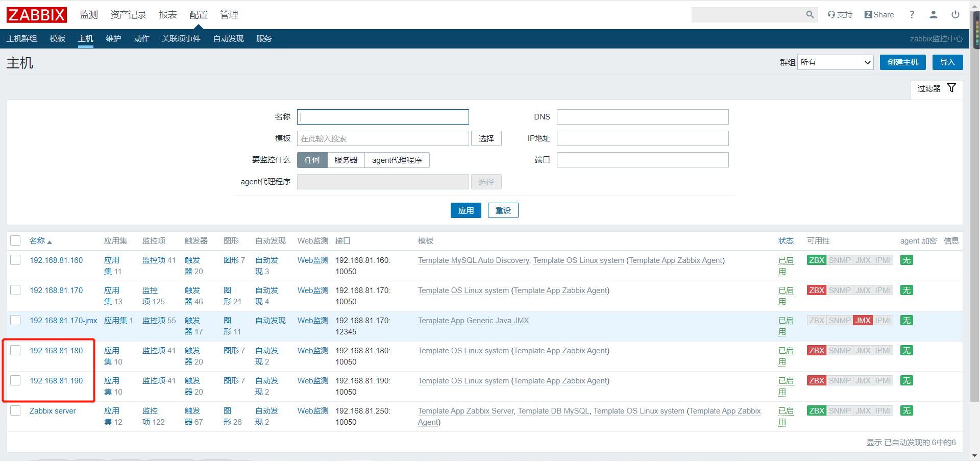Choose 服务器 monitoring option
Image resolution: width=980 pixels, height=461 pixels.
click(346, 160)
